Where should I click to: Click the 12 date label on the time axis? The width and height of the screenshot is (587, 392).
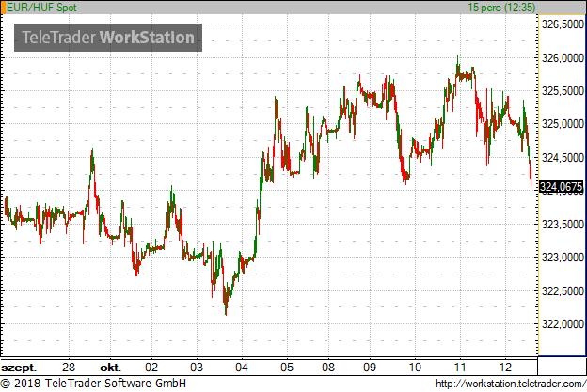(x=505, y=367)
